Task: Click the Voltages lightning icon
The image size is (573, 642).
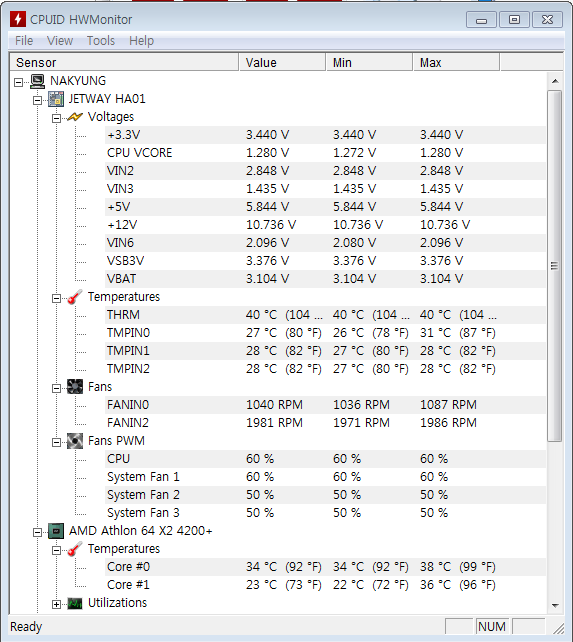Action: (x=75, y=117)
